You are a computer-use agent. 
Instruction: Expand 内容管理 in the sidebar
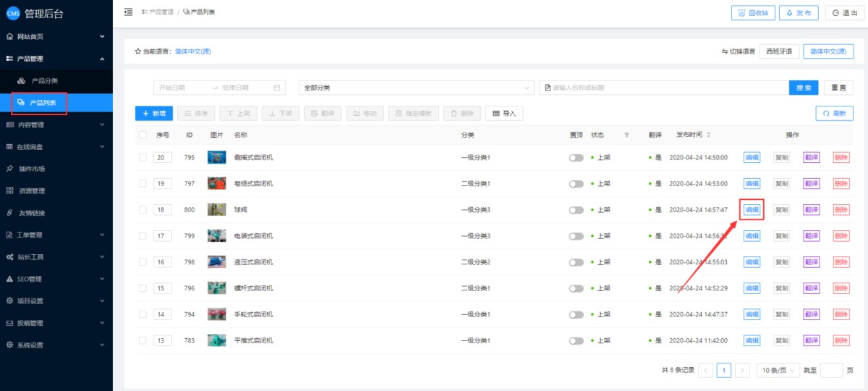click(x=56, y=125)
